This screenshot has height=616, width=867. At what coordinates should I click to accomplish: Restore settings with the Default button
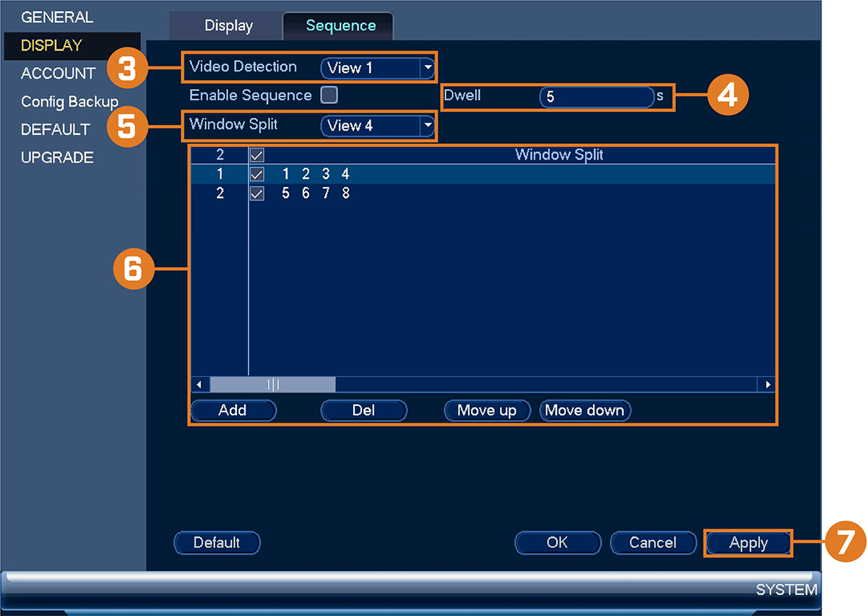[217, 542]
